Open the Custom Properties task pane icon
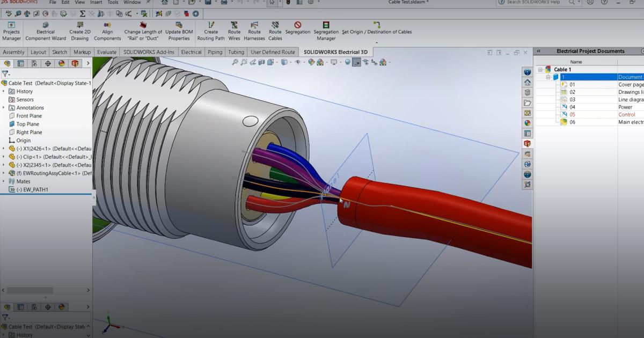The height and width of the screenshot is (338, 644). pyautogui.click(x=528, y=133)
